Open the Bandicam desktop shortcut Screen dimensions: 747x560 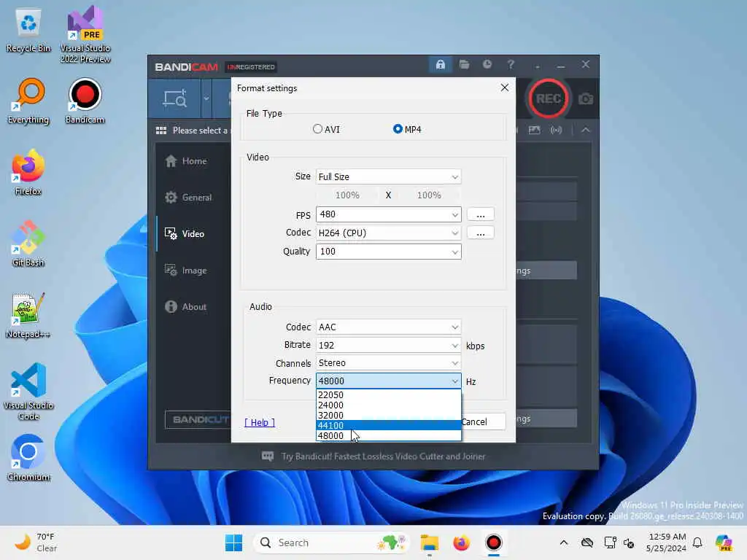(x=85, y=101)
